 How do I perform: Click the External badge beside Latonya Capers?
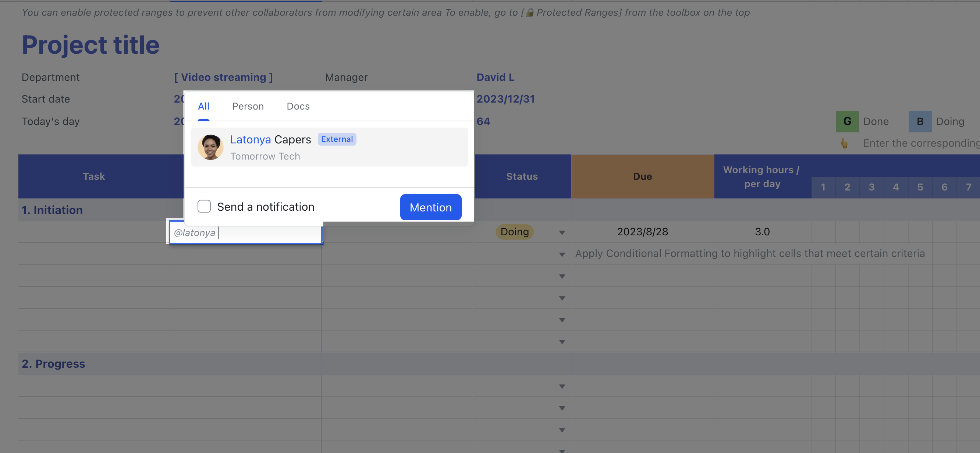[336, 139]
